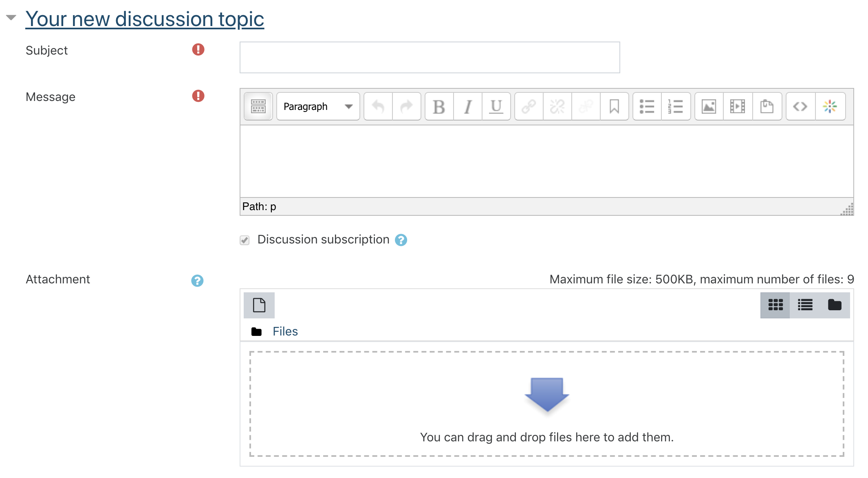
Task: Click the prevent automatic linking icon
Action: click(x=586, y=107)
